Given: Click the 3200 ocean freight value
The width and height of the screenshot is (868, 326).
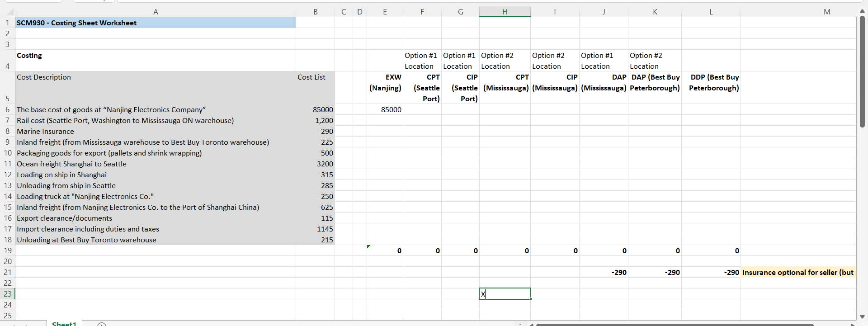Looking at the screenshot, I should click(x=325, y=164).
